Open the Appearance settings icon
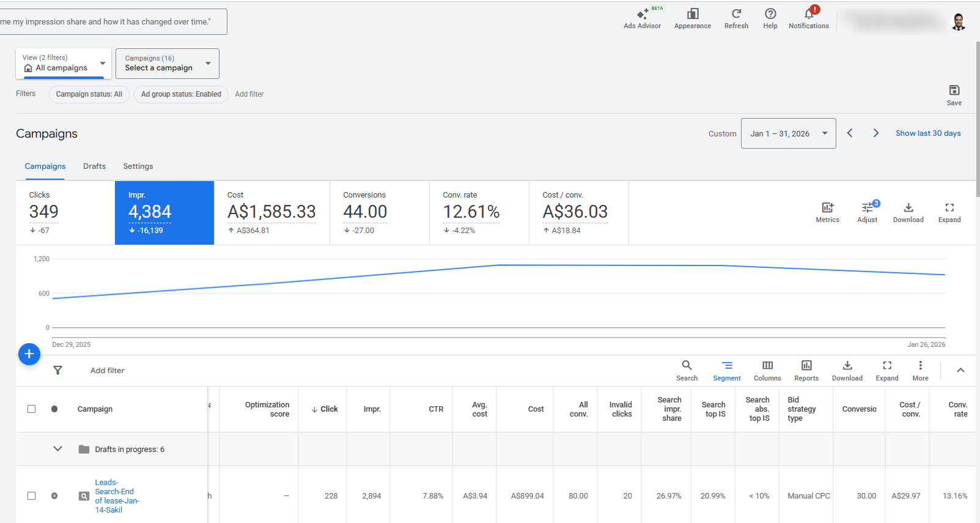 click(x=693, y=14)
